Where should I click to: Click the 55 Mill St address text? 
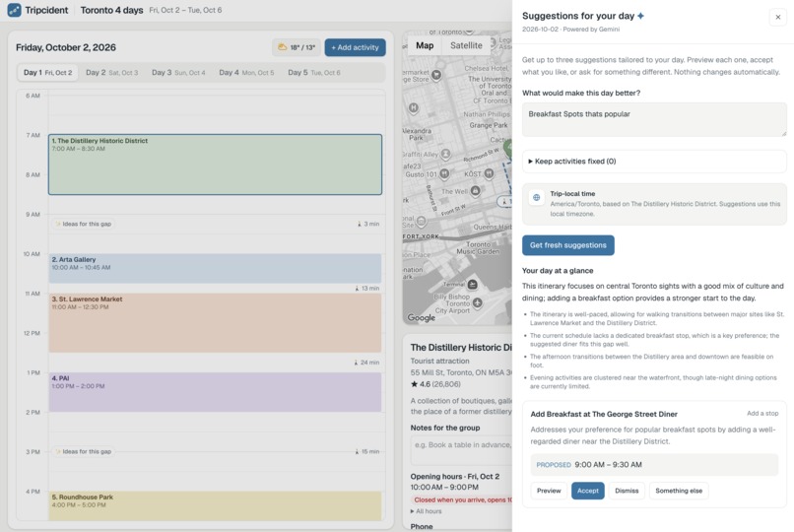tap(461, 372)
